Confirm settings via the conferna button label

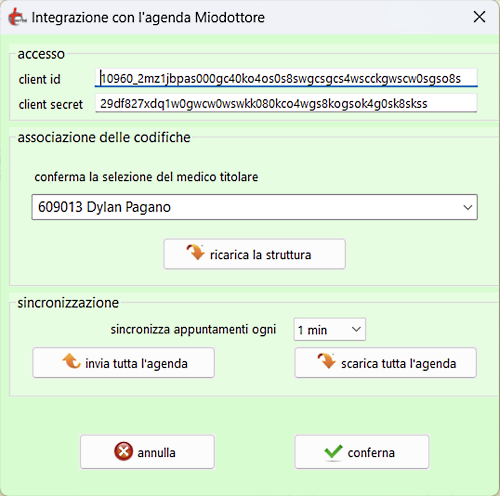pyautogui.click(x=371, y=453)
